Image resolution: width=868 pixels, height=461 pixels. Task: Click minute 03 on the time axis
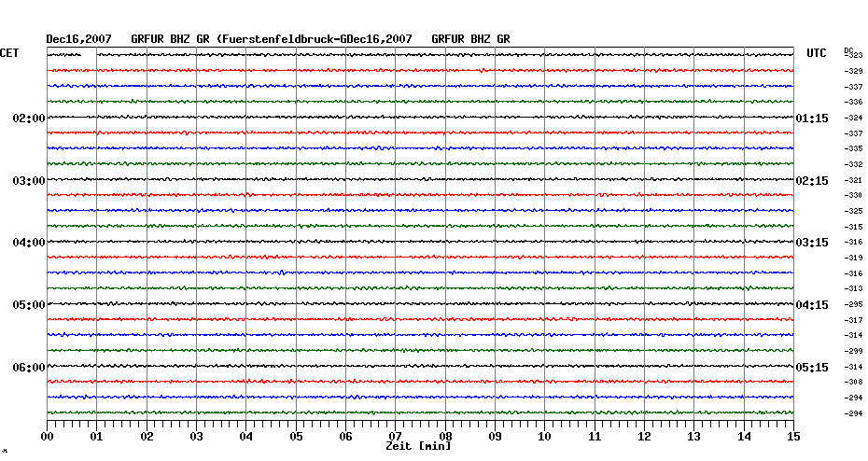pos(197,436)
